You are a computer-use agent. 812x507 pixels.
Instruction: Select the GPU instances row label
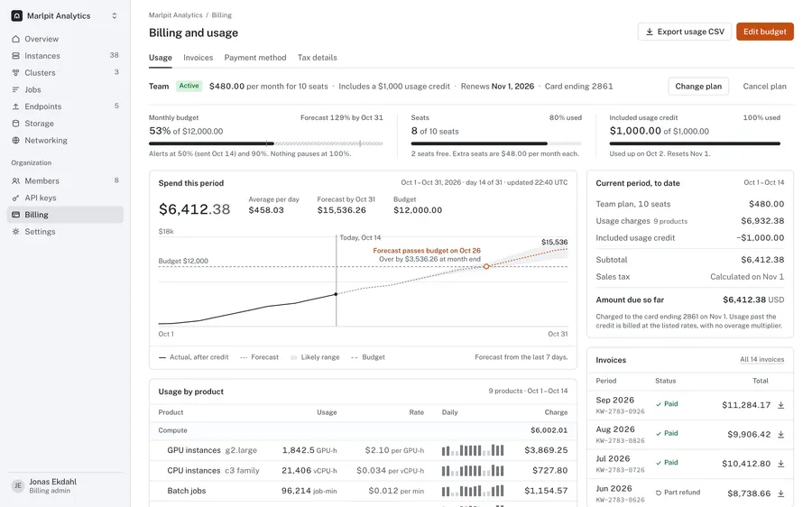click(x=194, y=450)
